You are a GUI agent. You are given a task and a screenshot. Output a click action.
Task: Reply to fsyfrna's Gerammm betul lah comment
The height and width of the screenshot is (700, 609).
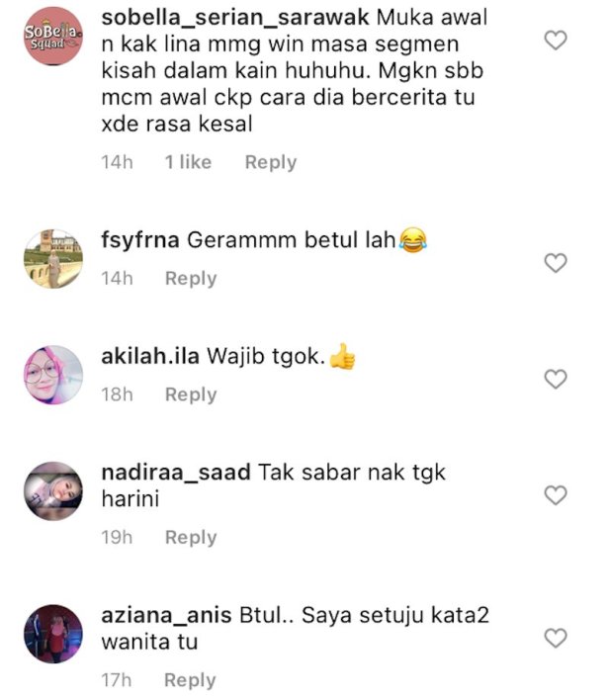tap(191, 279)
